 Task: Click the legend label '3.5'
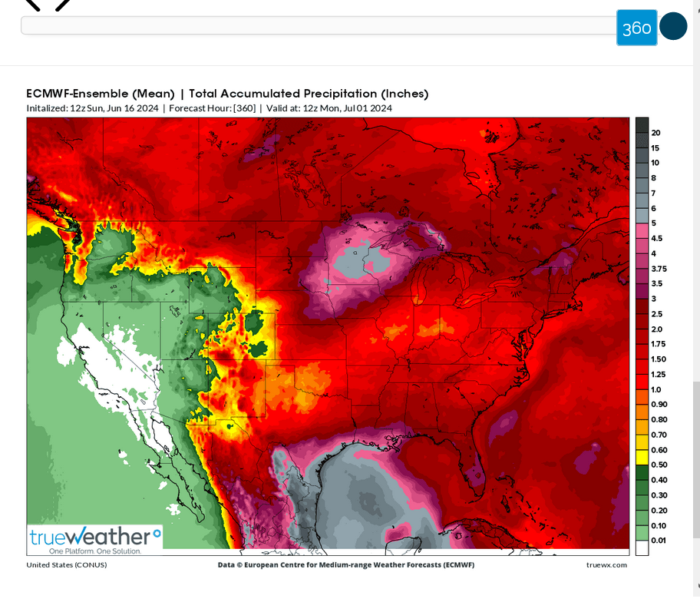coord(657,283)
